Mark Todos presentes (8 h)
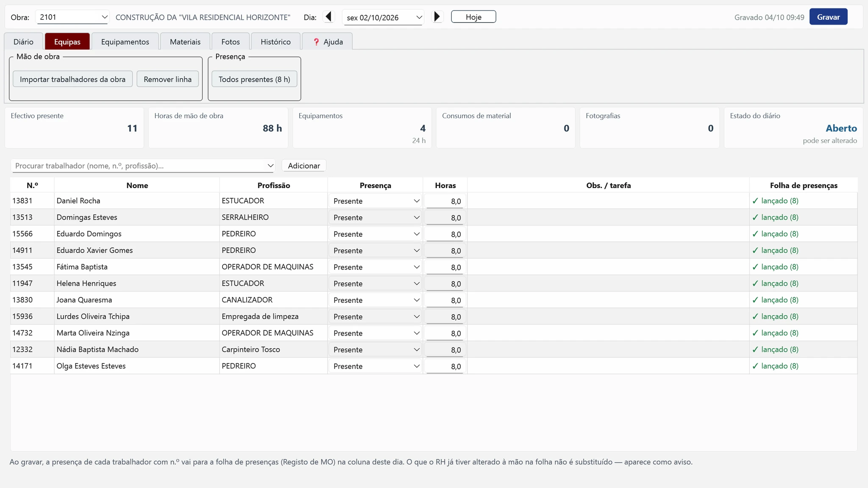868x488 pixels. pyautogui.click(x=254, y=79)
